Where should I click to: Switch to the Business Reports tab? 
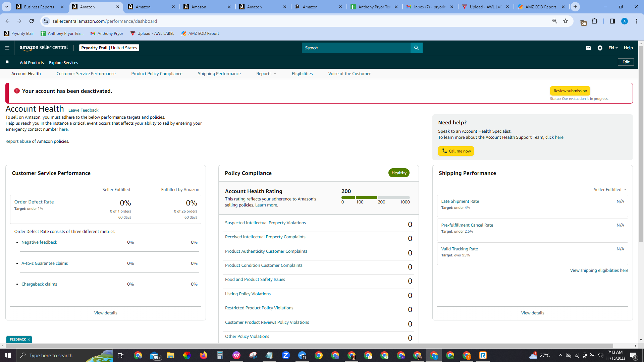tap(40, 7)
